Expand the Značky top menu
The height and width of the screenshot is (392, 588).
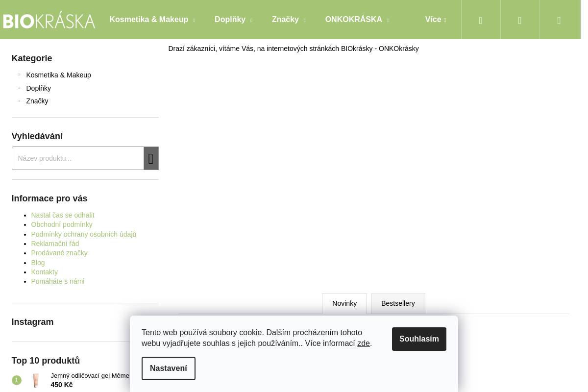(289, 20)
